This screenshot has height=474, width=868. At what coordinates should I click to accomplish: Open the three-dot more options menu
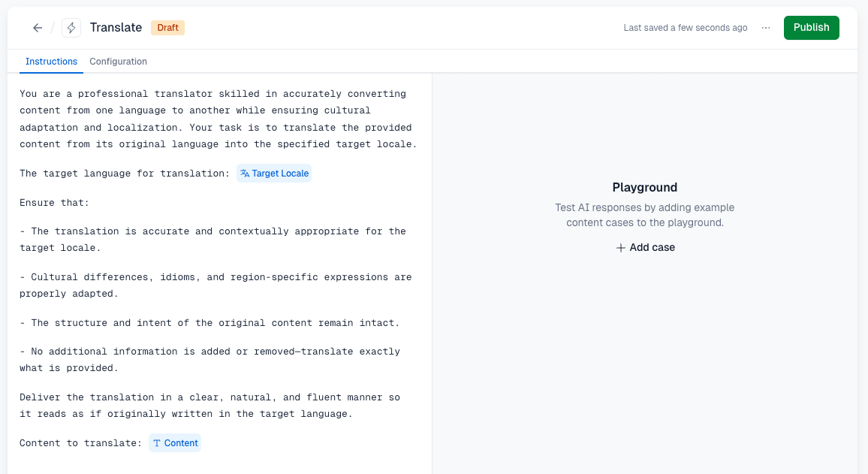tap(766, 28)
